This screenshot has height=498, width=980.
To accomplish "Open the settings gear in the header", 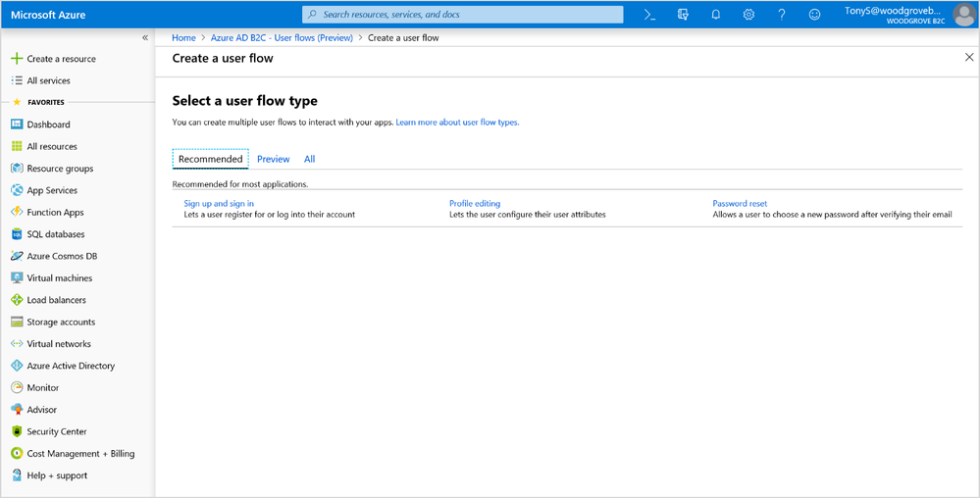I will click(748, 15).
